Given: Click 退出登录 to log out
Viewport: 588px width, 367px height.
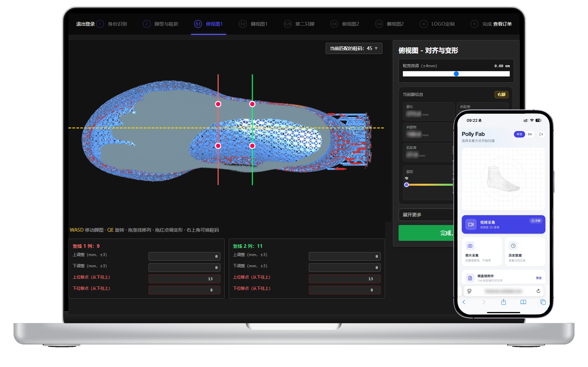Looking at the screenshot, I should click(x=85, y=24).
